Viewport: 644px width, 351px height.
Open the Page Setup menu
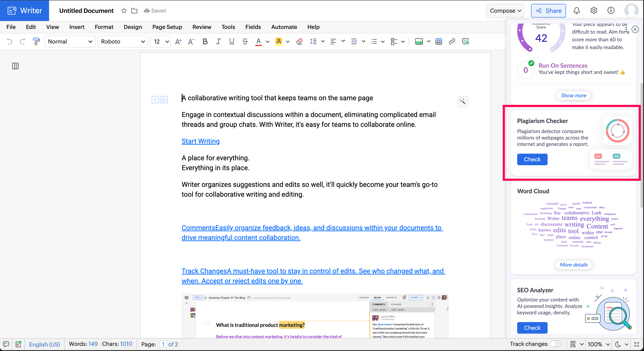click(x=167, y=27)
